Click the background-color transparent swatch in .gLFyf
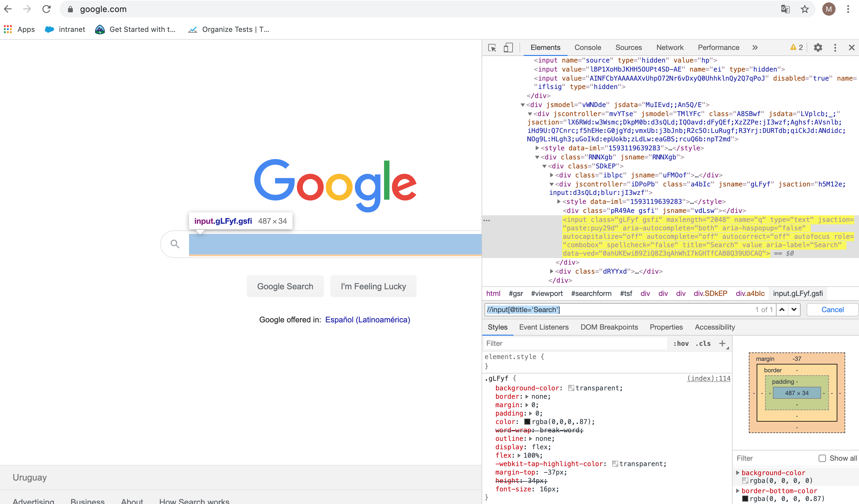The width and height of the screenshot is (859, 504). click(571, 388)
